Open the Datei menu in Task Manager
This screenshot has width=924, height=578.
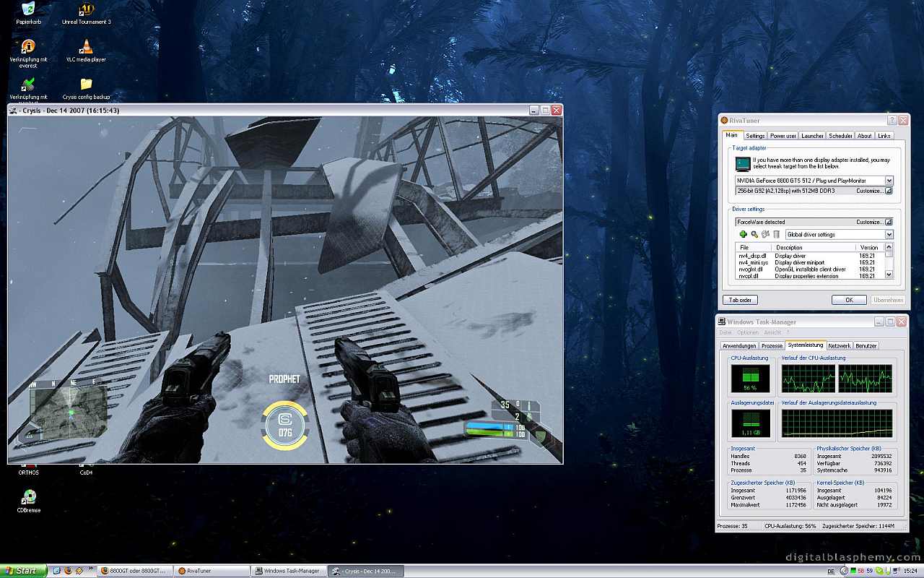(725, 332)
